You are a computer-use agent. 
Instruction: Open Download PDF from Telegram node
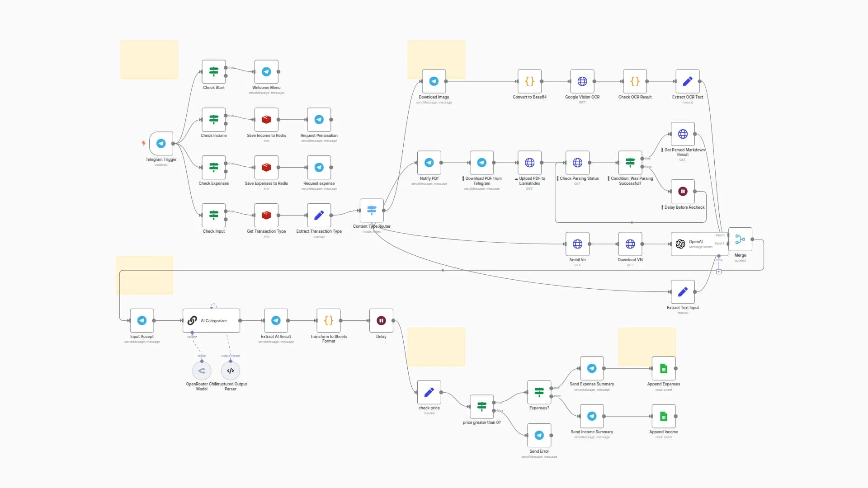click(x=482, y=163)
